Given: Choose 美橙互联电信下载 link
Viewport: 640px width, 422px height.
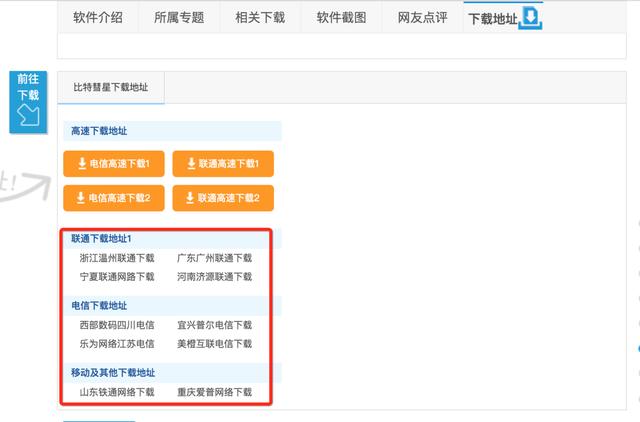Looking at the screenshot, I should click(x=215, y=344).
